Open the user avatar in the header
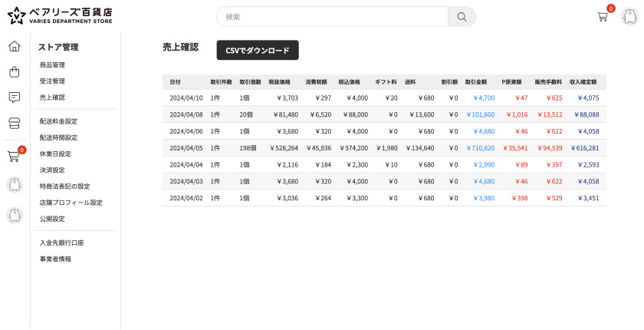Viewport: 644px width, 330px height. click(x=629, y=17)
